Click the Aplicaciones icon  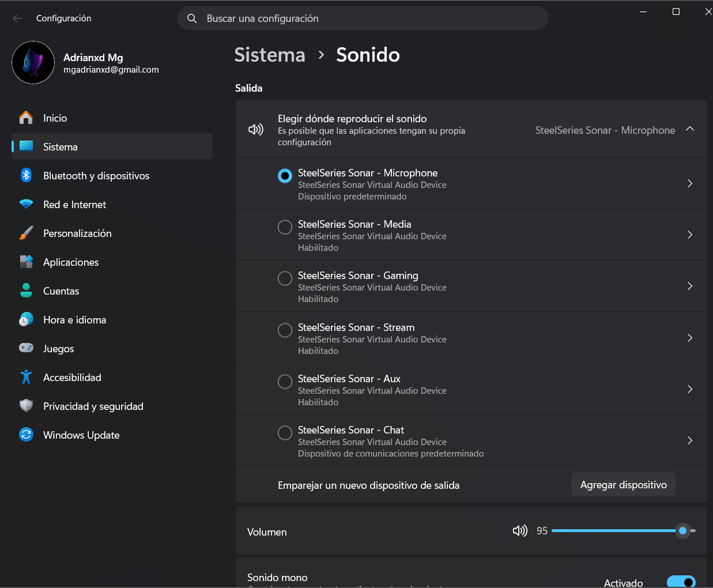[x=26, y=262]
